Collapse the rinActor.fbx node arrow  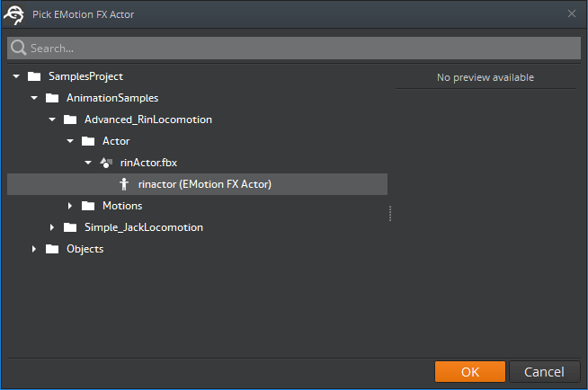tap(88, 163)
